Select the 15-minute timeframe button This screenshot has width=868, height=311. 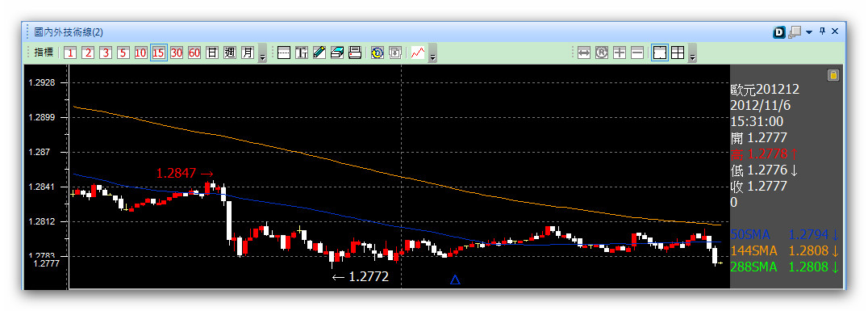[x=159, y=53]
